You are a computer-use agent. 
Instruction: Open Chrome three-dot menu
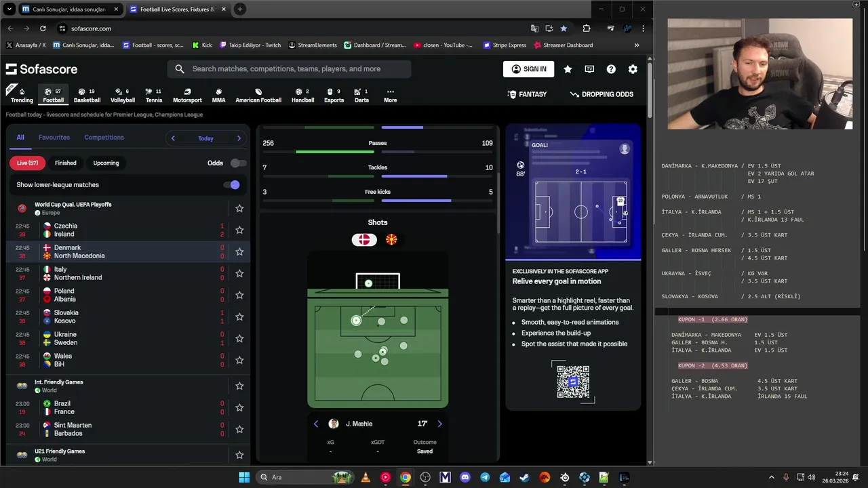(x=643, y=28)
